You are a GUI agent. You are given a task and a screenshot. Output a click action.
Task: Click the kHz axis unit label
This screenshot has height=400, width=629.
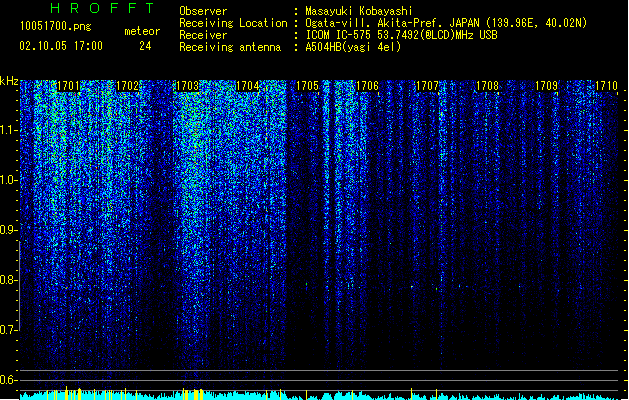pyautogui.click(x=9, y=81)
